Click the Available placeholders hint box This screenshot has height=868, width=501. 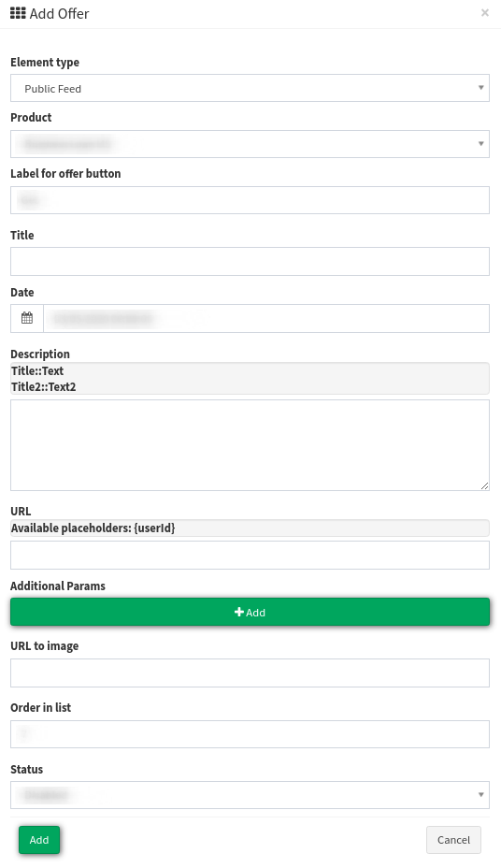(x=250, y=528)
